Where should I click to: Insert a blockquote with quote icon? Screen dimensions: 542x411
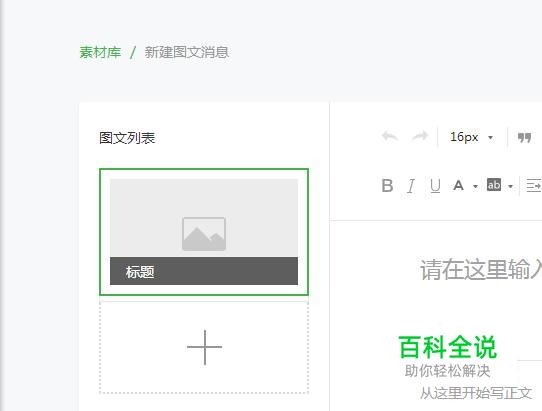(524, 138)
